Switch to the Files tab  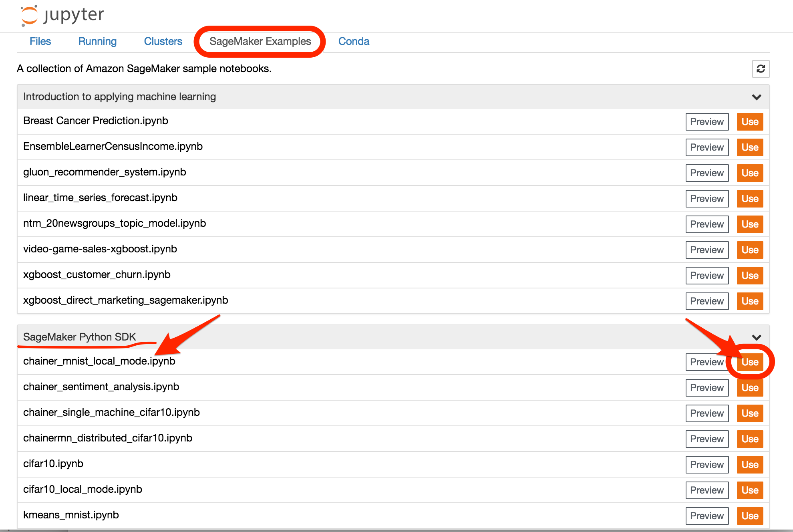[x=40, y=41]
